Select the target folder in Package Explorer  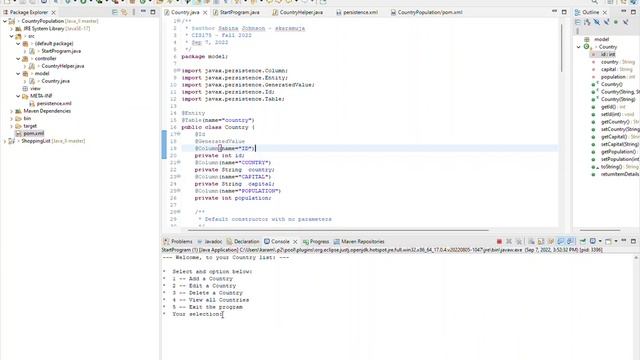click(x=30, y=126)
